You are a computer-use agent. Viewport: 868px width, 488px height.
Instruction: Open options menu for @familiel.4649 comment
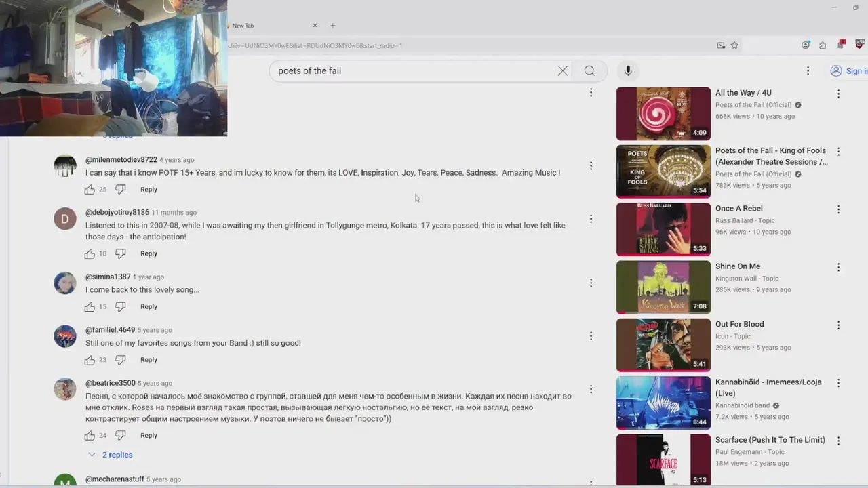click(x=591, y=336)
